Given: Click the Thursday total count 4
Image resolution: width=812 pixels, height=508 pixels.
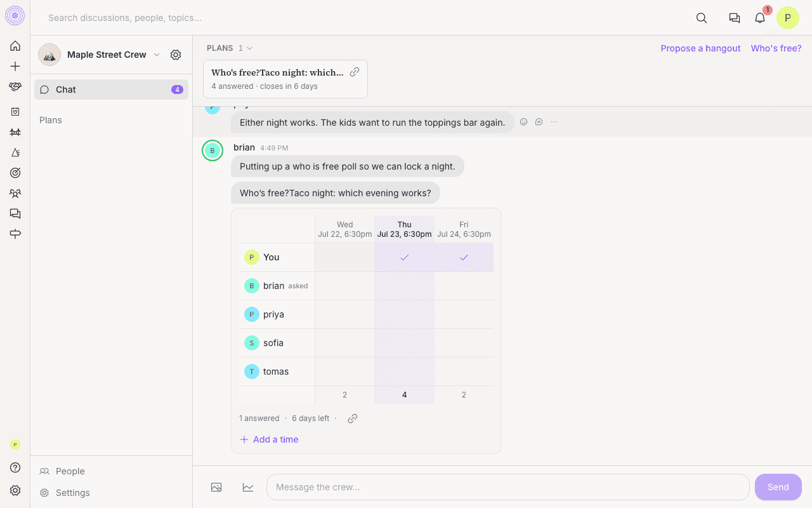Looking at the screenshot, I should pos(404,395).
